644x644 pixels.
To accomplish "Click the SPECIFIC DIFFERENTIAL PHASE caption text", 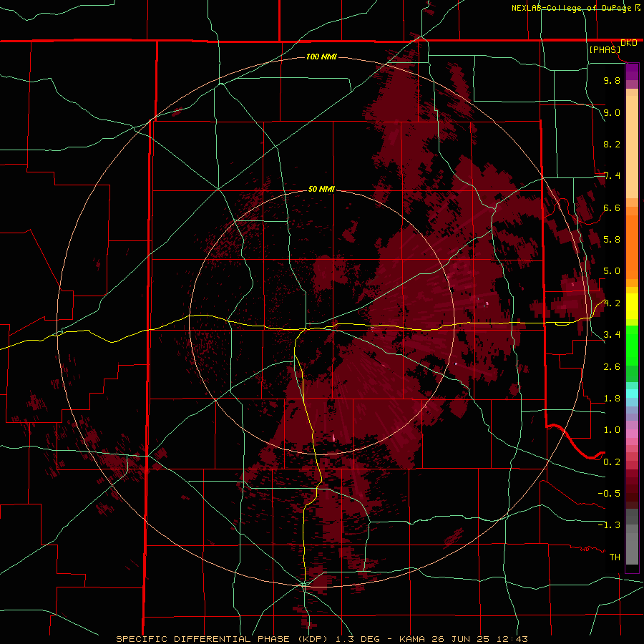I will coord(205,639).
